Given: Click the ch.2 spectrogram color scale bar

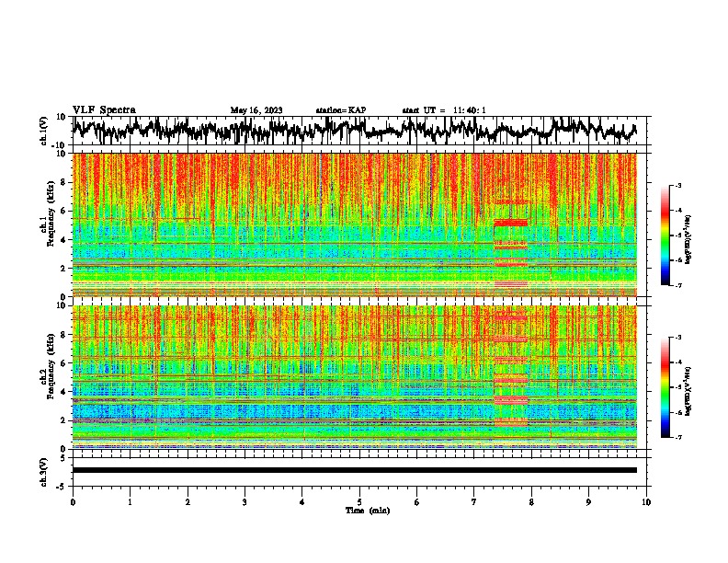Looking at the screenshot, I should click(665, 387).
